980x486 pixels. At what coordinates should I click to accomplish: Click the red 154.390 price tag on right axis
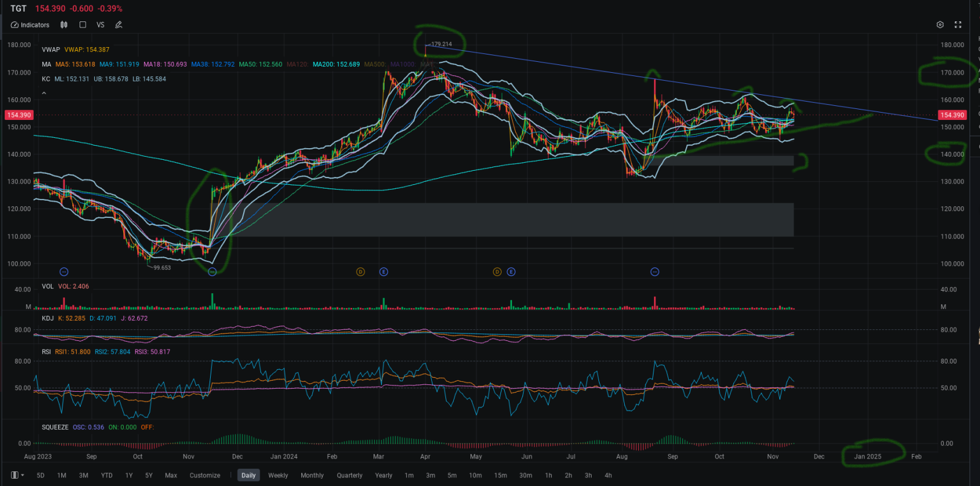[x=952, y=115]
